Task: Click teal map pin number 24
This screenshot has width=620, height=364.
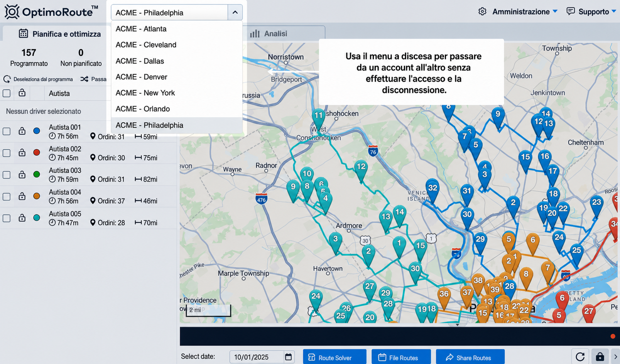Action: coord(316,301)
